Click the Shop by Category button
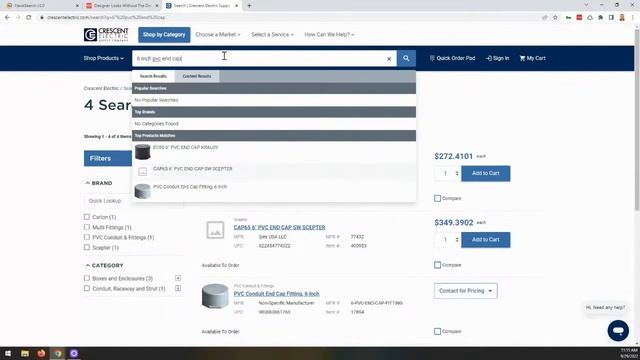640x360 pixels. click(164, 35)
